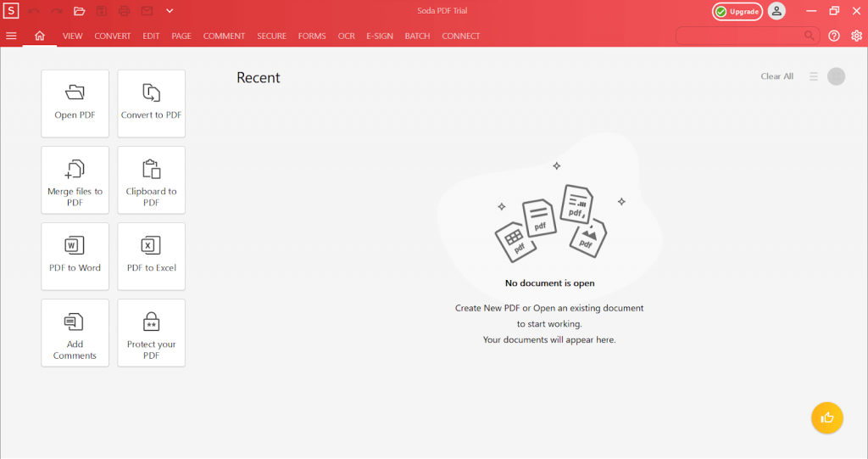Click the Email envelope icon
This screenshot has height=459, width=868.
point(147,11)
